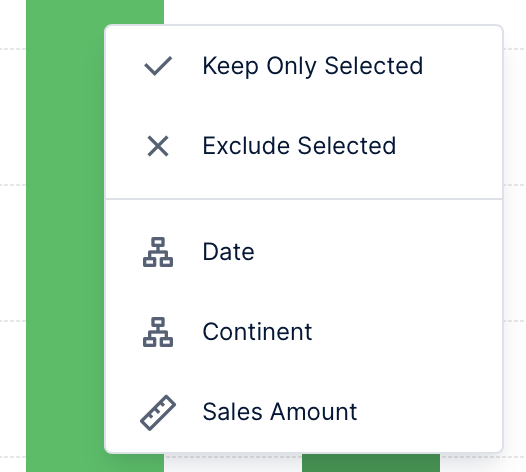Click white gap between the two green bars
The image size is (526, 472).
233,464
